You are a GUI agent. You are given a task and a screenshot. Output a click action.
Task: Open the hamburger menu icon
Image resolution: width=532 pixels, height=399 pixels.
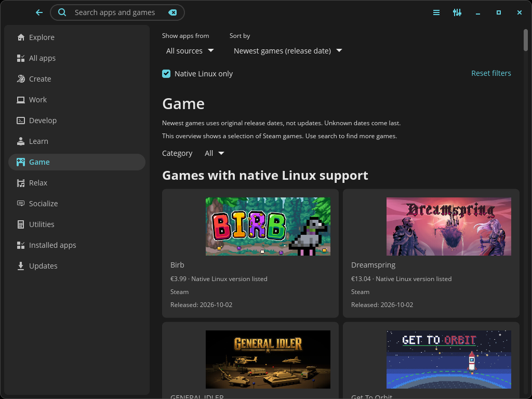tap(436, 12)
